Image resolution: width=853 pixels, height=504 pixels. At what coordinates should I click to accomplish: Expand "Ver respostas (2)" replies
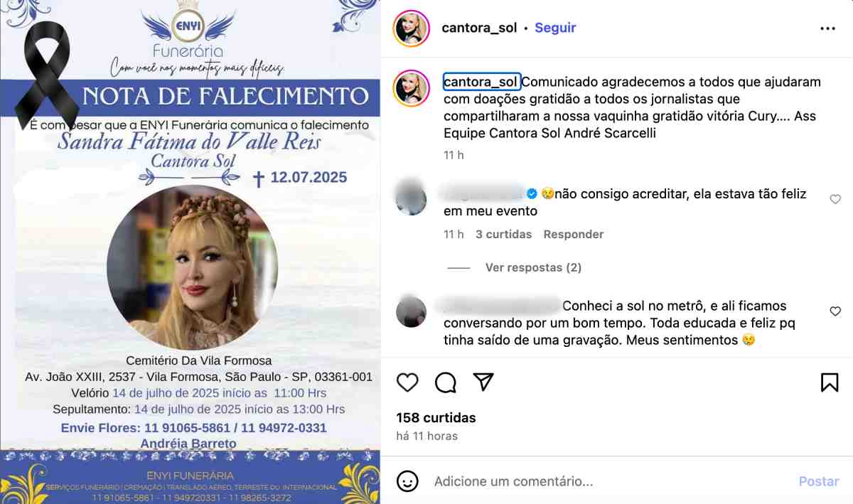click(533, 268)
